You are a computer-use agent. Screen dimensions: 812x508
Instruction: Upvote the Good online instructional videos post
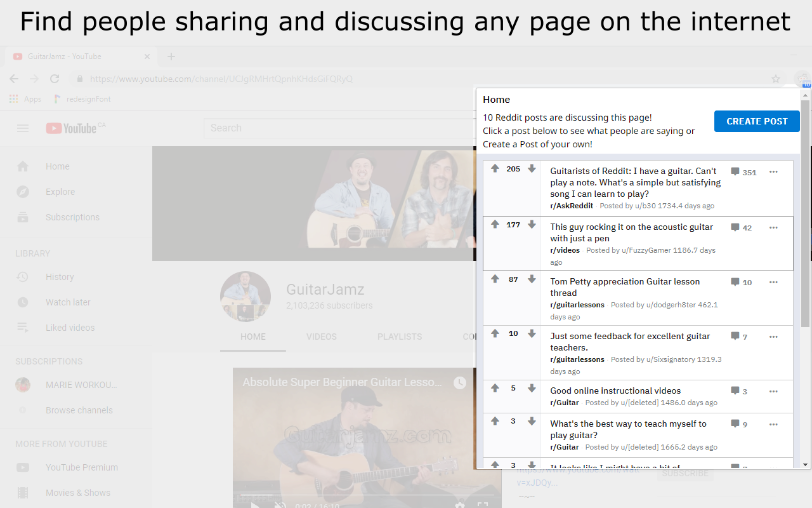495,389
